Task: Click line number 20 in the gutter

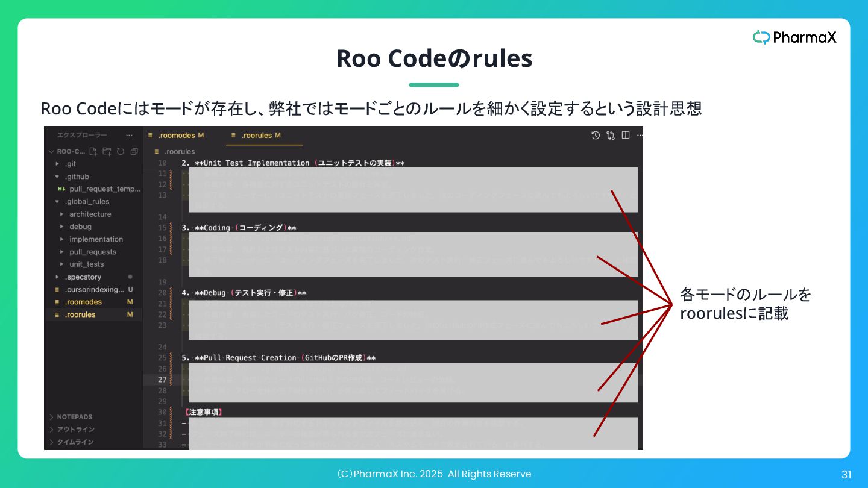Action: click(162, 293)
